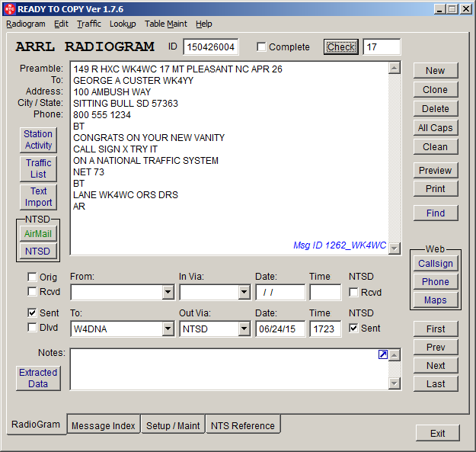Click the NTSD button below AirMail

(x=38, y=252)
